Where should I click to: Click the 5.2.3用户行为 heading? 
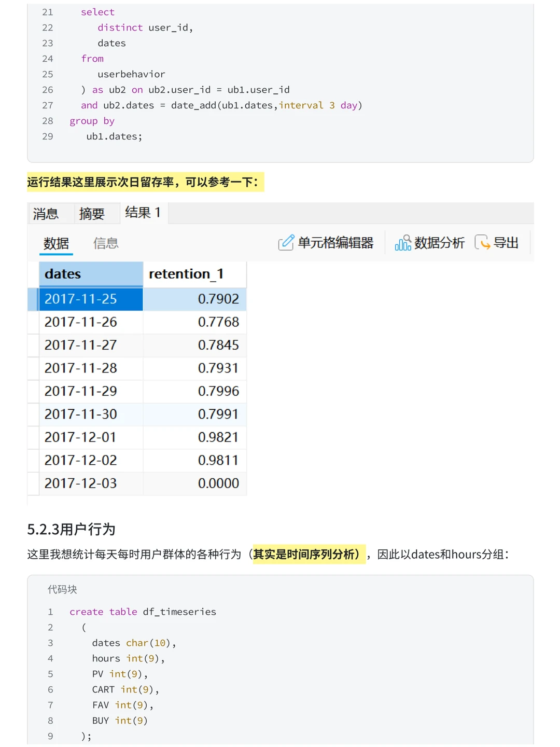[x=71, y=529]
